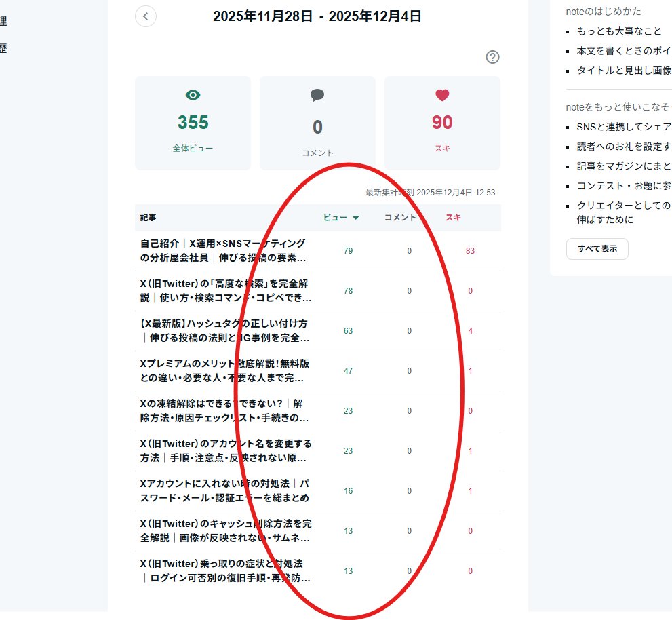Screen dimensions: 672x620
Task: Click the eye icon for total views
Action: pos(193,95)
